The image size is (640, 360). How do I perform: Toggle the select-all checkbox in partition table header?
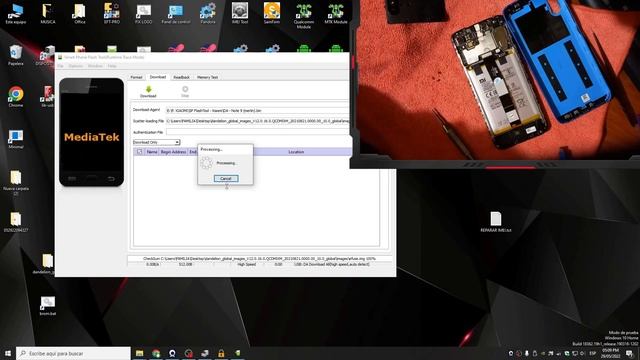[x=139, y=152]
